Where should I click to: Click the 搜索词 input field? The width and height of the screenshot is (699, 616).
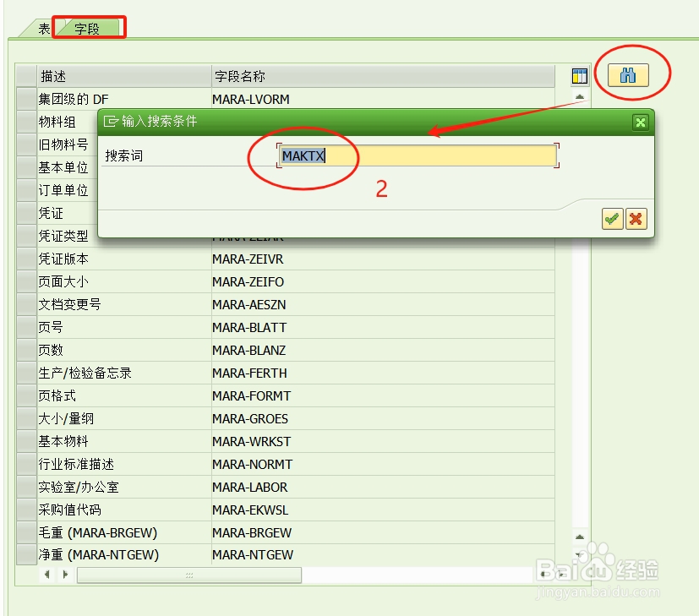pyautogui.click(x=418, y=155)
